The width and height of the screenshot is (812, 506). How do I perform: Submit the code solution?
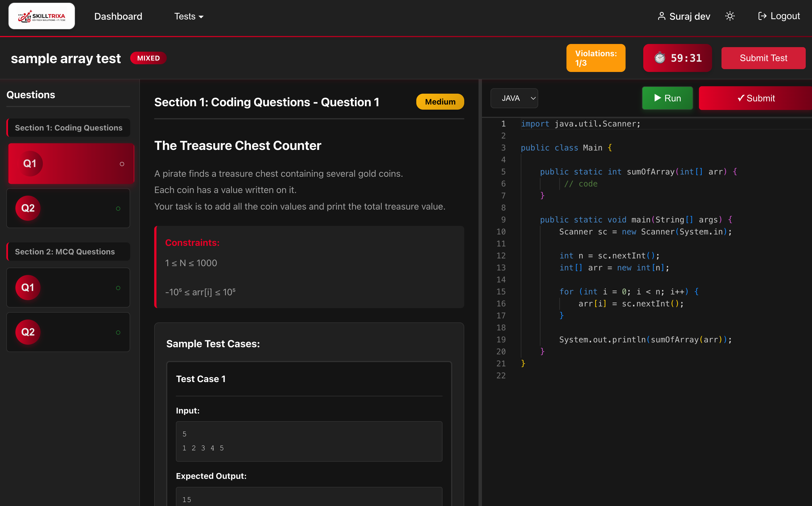point(755,98)
